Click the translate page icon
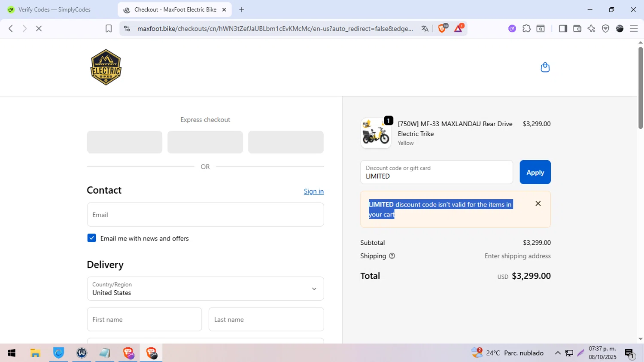Screen dimensions: 644x362 425,28
